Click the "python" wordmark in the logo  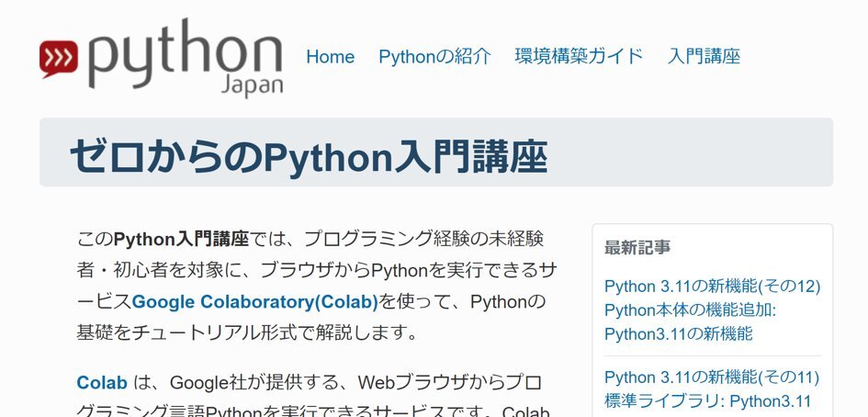click(x=186, y=51)
